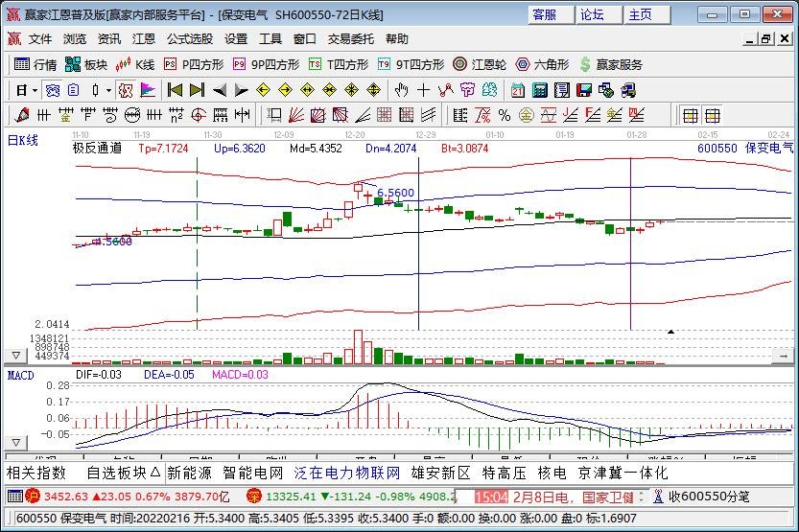Click the magenta 节 icon

(467, 90)
